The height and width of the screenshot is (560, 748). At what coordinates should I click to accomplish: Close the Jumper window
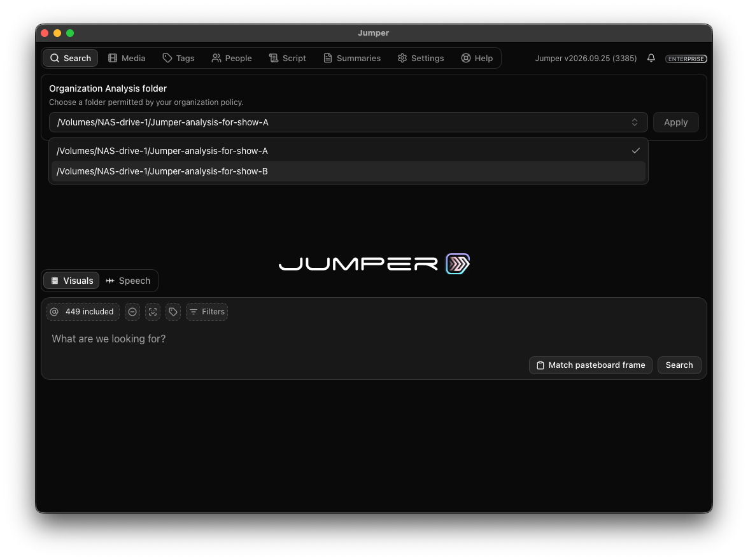(45, 33)
